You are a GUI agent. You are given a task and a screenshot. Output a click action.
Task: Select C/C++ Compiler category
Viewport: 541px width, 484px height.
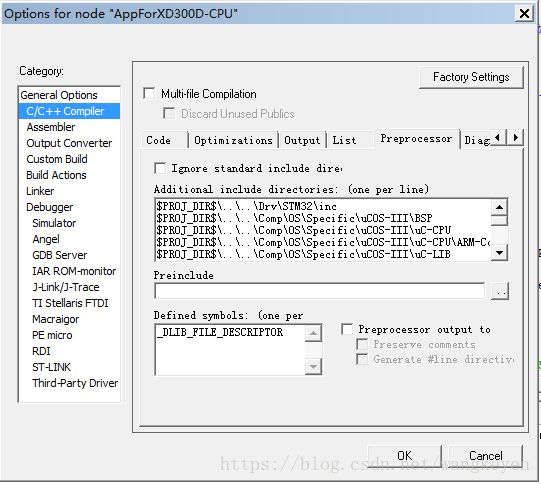[69, 111]
